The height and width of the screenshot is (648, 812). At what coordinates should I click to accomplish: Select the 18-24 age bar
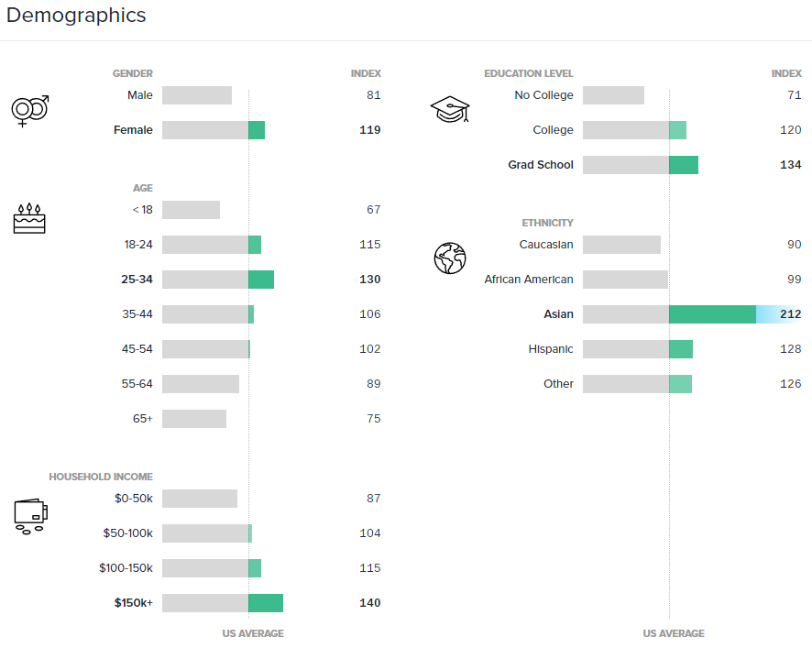click(212, 245)
